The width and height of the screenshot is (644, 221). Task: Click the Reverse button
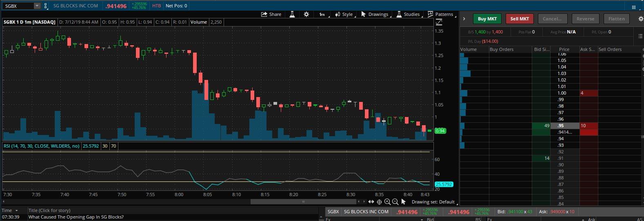[585, 19]
